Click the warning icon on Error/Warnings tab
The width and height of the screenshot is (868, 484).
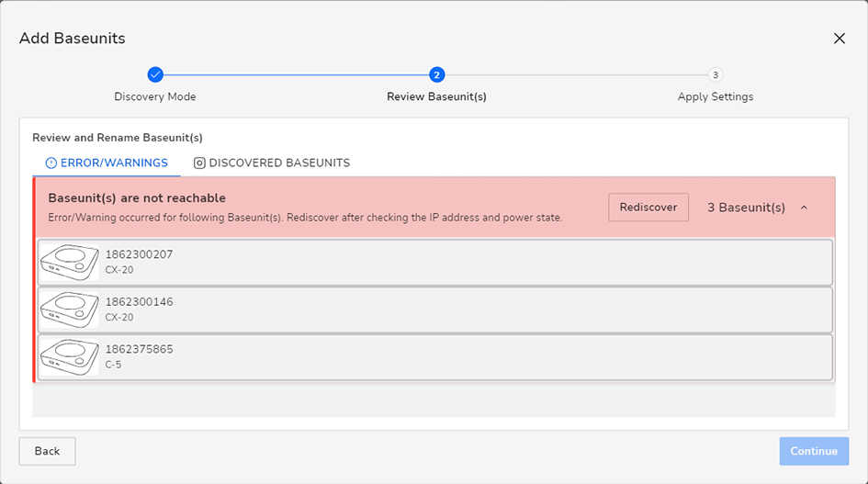(x=51, y=163)
